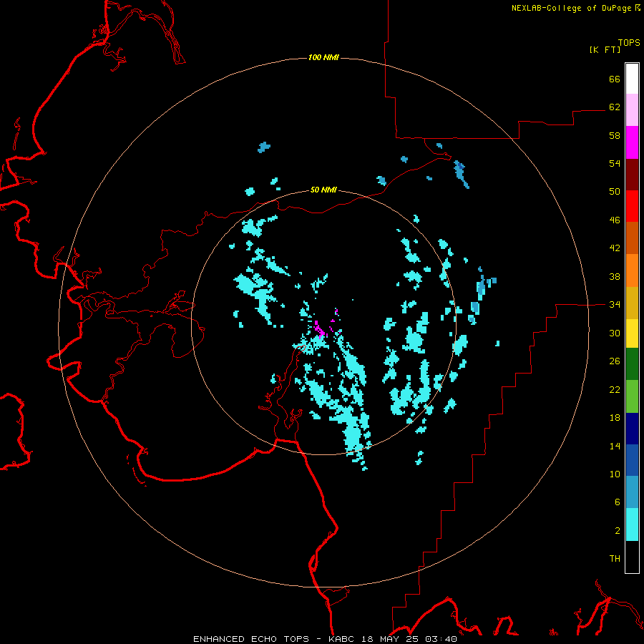Select the 14 legend value
The image size is (644, 644).
[615, 446]
